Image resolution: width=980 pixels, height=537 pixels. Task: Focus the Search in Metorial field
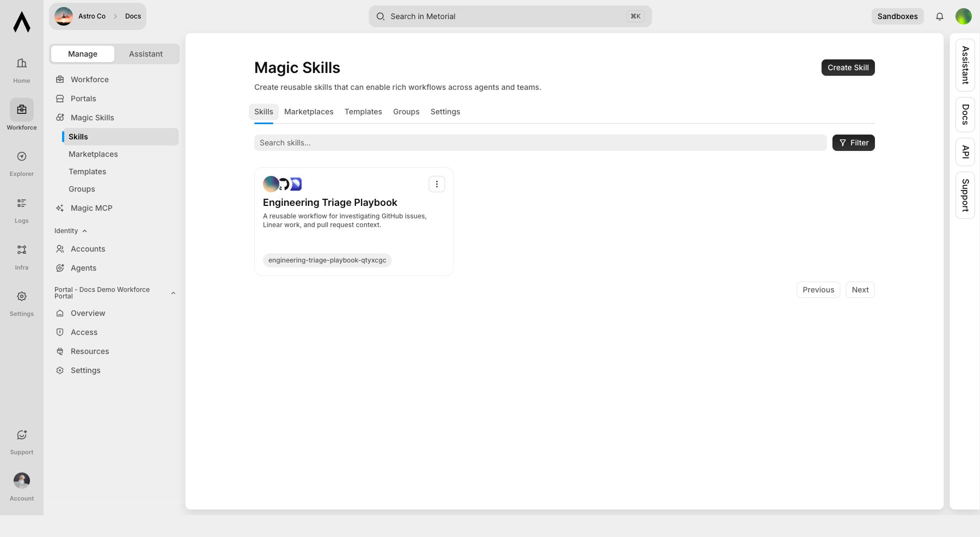[x=510, y=16]
